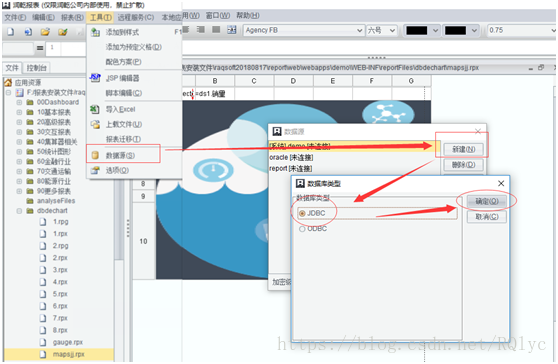The image size is (558, 364).
Task: Click column header D in the report grid
Action: click(293, 81)
